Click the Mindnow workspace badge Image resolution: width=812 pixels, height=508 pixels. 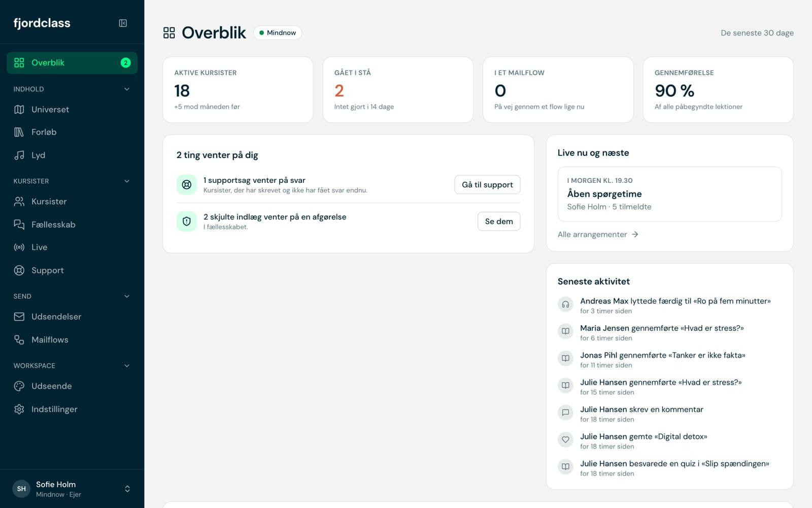coord(278,33)
